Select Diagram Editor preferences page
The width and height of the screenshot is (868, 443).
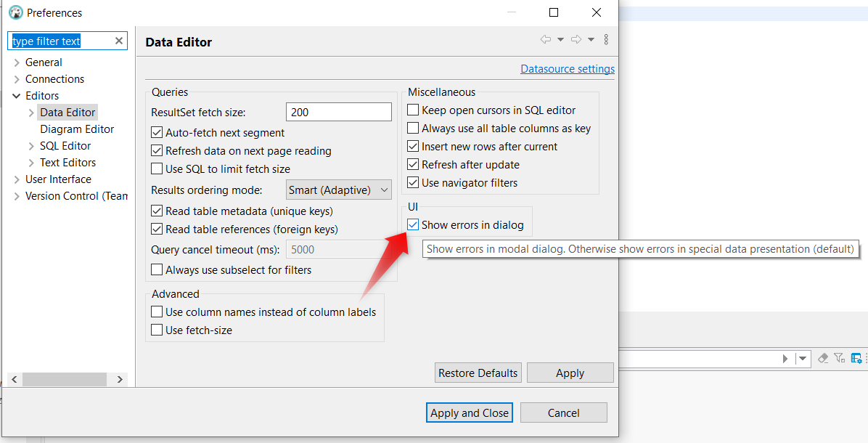pos(76,129)
